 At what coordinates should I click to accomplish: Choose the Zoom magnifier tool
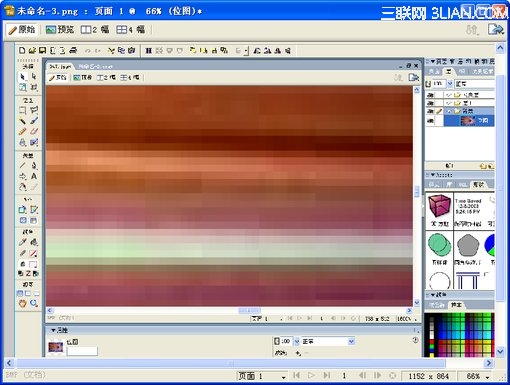coord(34,303)
